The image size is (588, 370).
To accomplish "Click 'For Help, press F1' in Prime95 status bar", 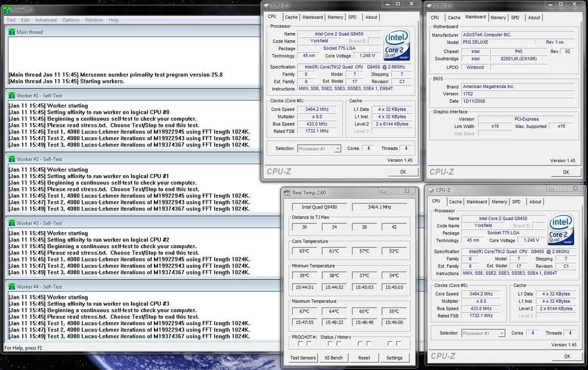I will [x=23, y=348].
